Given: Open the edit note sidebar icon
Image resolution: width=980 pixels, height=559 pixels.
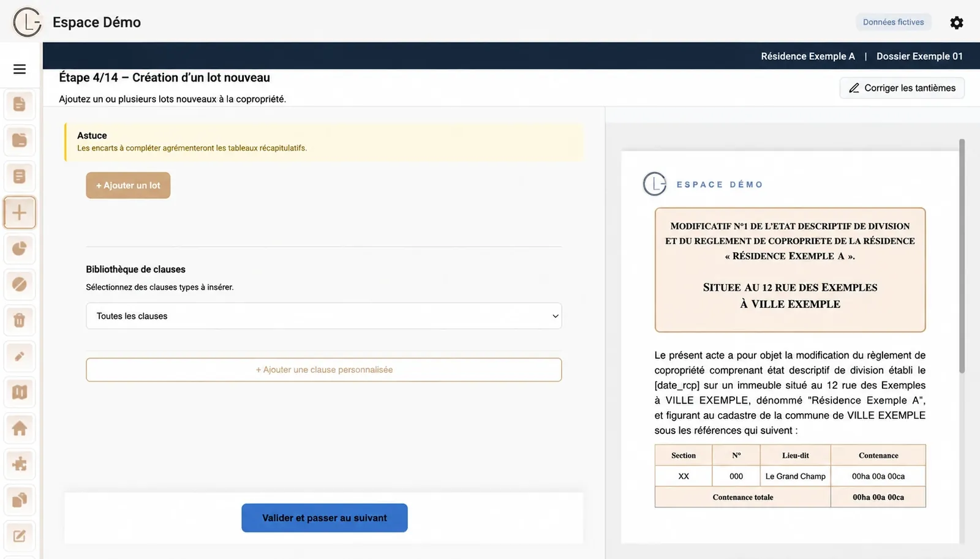Looking at the screenshot, I should [20, 536].
